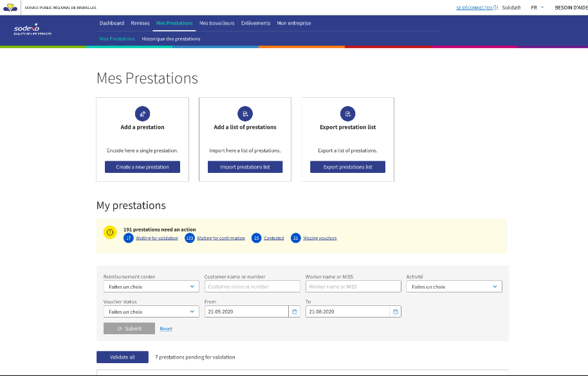The height and width of the screenshot is (376, 588).
Task: Select the Mes Prestations sub-tab
Action: tap(117, 39)
